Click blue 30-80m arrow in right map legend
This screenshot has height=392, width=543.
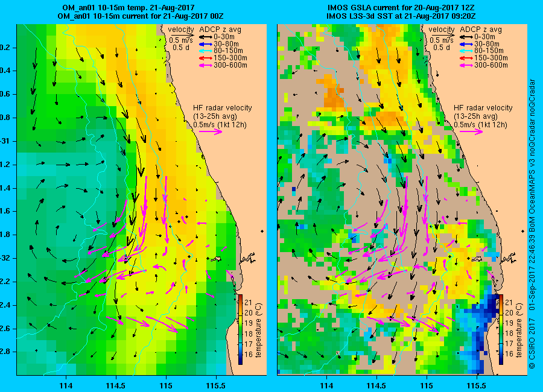[466, 44]
